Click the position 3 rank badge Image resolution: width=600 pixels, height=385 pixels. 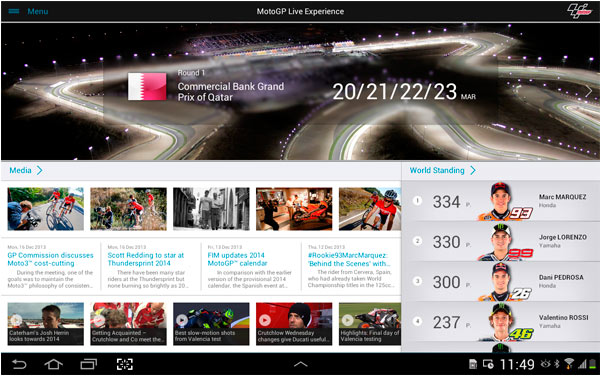tap(417, 281)
